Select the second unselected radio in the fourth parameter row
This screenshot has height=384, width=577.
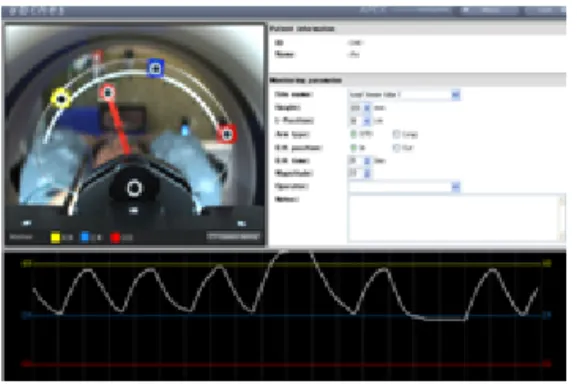tap(396, 134)
